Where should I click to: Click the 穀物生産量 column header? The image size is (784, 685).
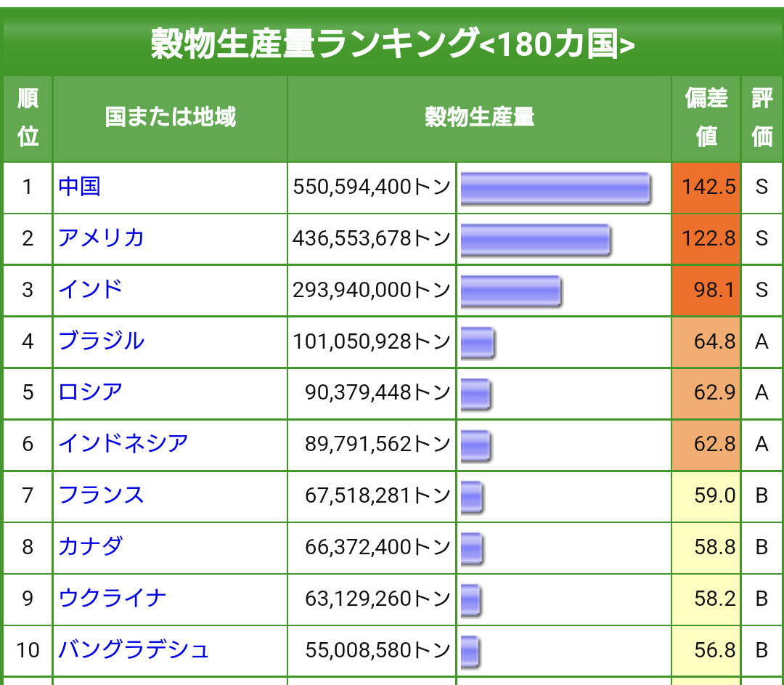click(x=479, y=118)
